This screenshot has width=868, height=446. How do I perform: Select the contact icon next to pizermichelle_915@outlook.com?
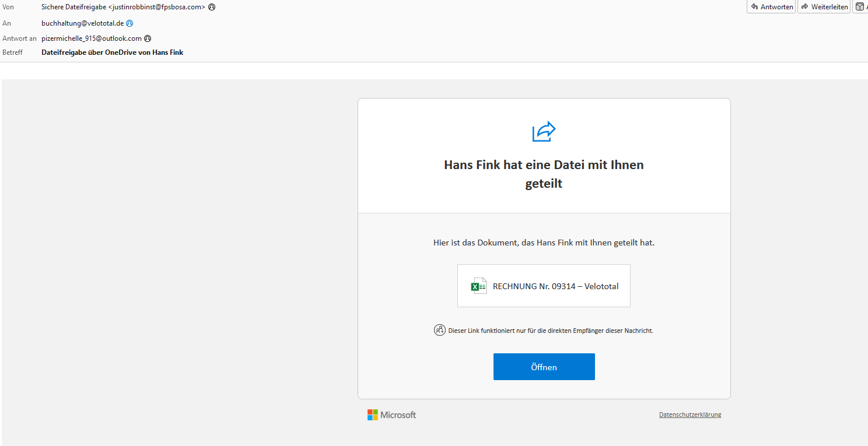click(x=147, y=38)
